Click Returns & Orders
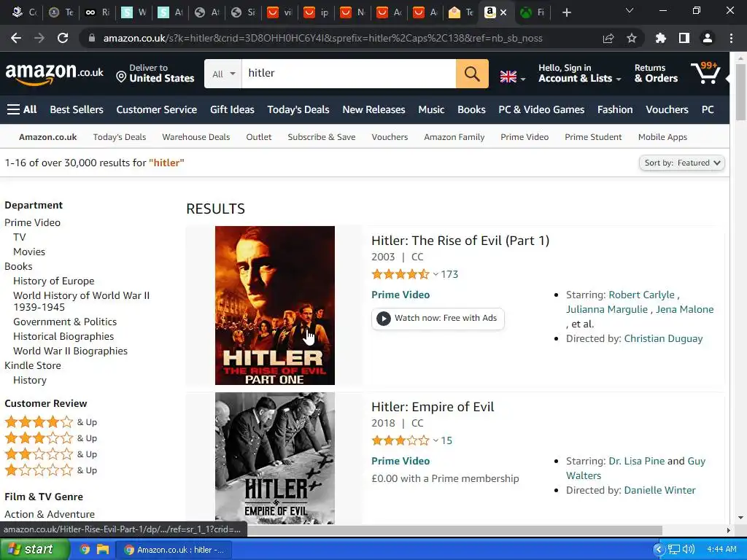Screen dimensions: 747x560 pyautogui.click(x=656, y=74)
